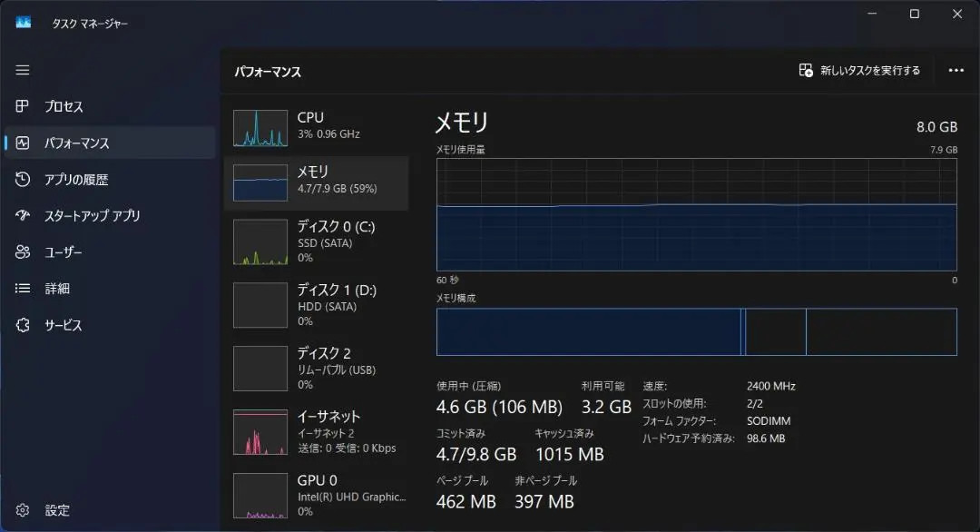
Task: Open the ユーザー people icon
Action: 23,252
